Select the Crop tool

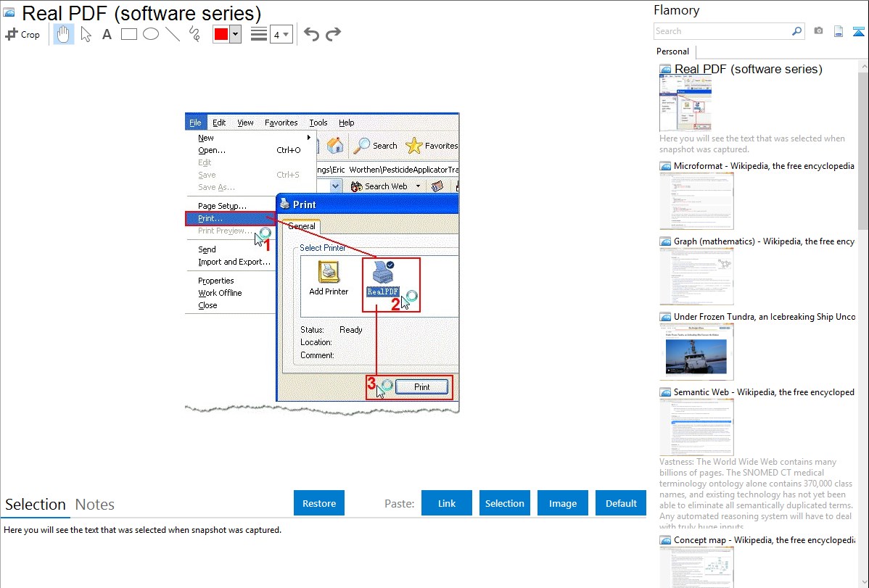[22, 34]
